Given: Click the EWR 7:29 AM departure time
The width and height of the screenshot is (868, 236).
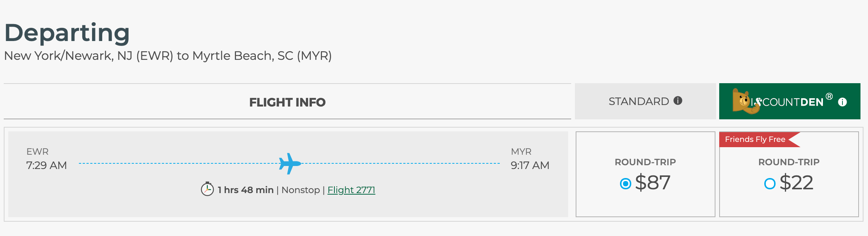Looking at the screenshot, I should [x=46, y=165].
